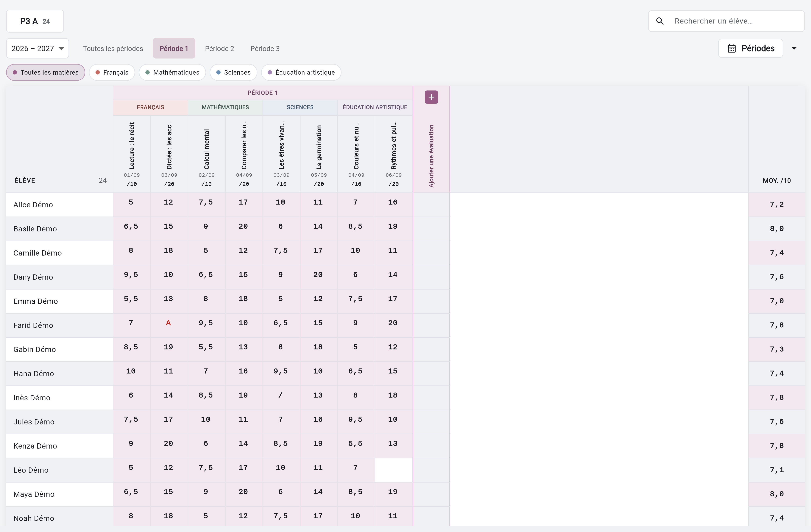Click the plus icon to add evaluation
This screenshot has height=532, width=811.
tap(431, 97)
